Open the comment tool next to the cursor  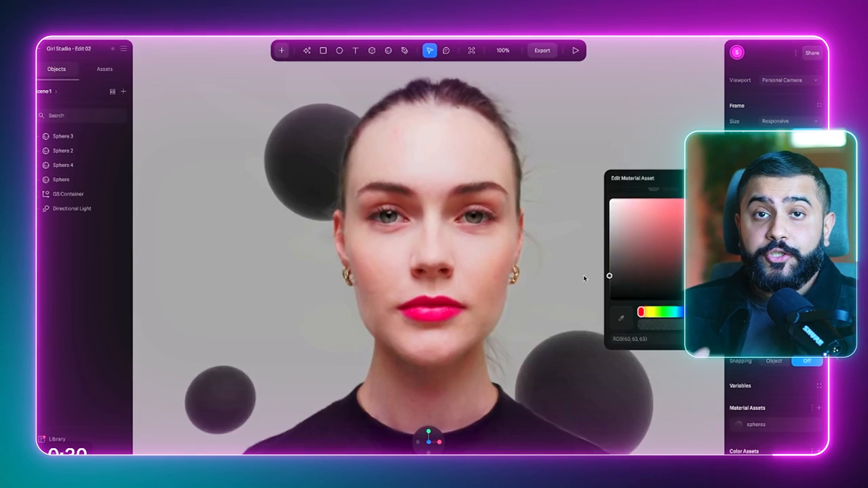[x=446, y=50]
